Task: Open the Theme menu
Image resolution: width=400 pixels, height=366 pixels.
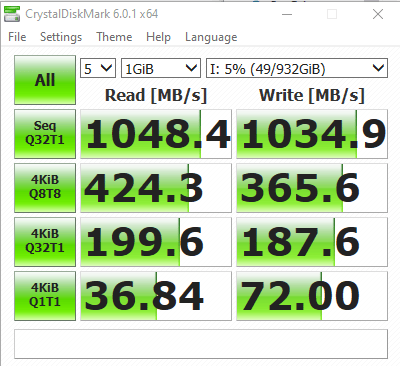Action: (114, 37)
